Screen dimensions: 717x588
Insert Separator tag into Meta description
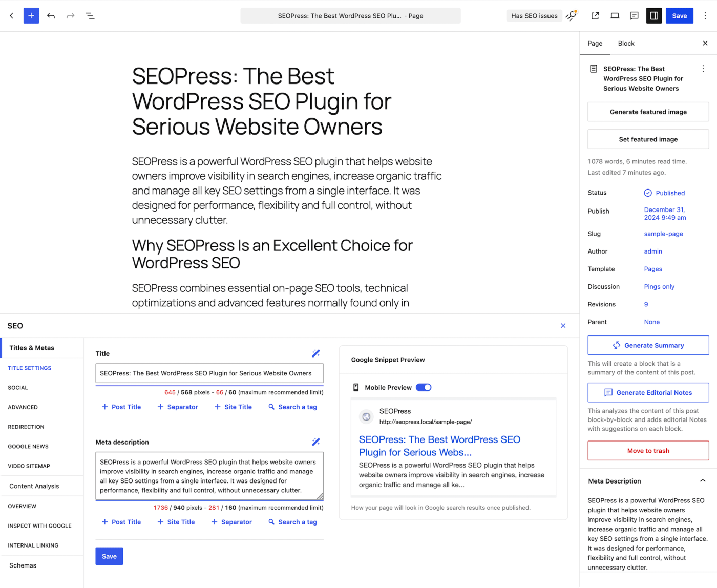231,522
